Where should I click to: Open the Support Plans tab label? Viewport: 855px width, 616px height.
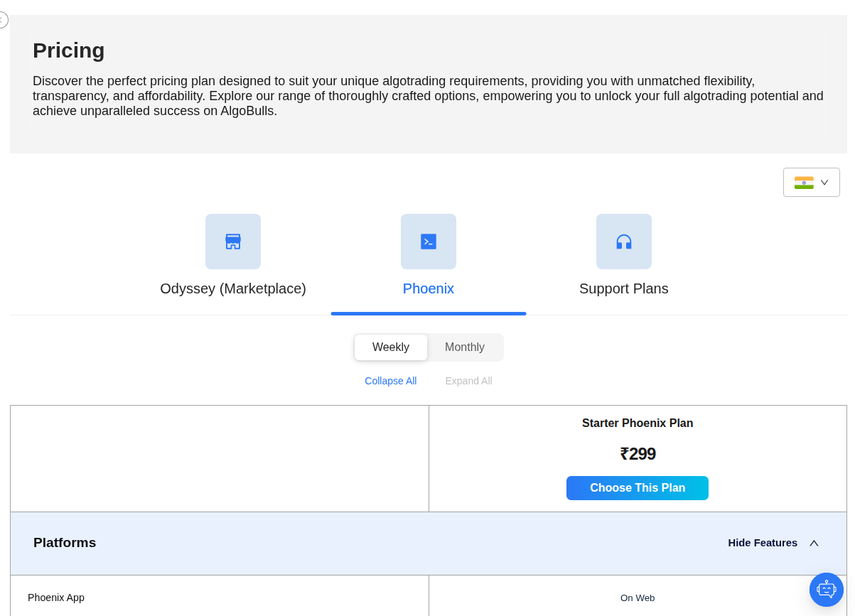(624, 288)
